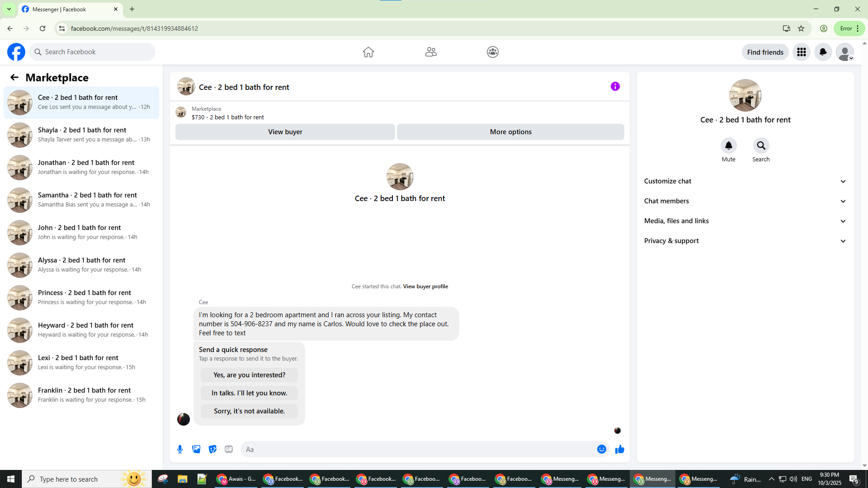
Task: Show hidden system tray icons
Action: click(x=772, y=479)
